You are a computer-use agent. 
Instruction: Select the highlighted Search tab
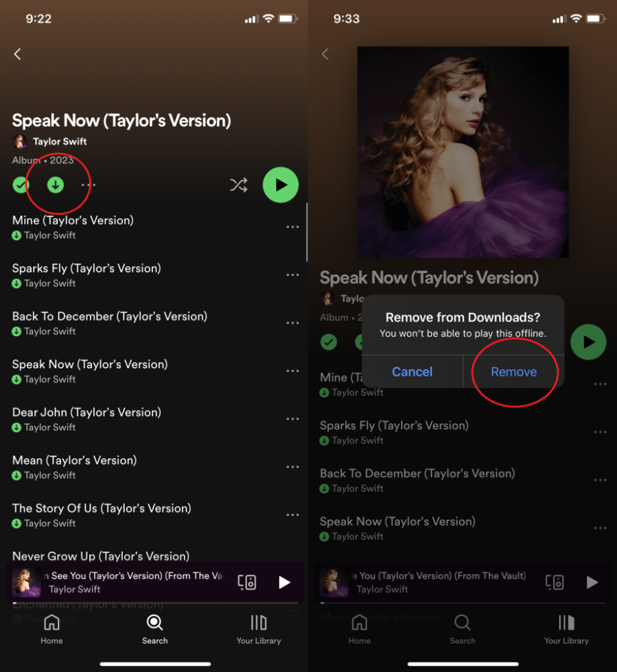(155, 629)
